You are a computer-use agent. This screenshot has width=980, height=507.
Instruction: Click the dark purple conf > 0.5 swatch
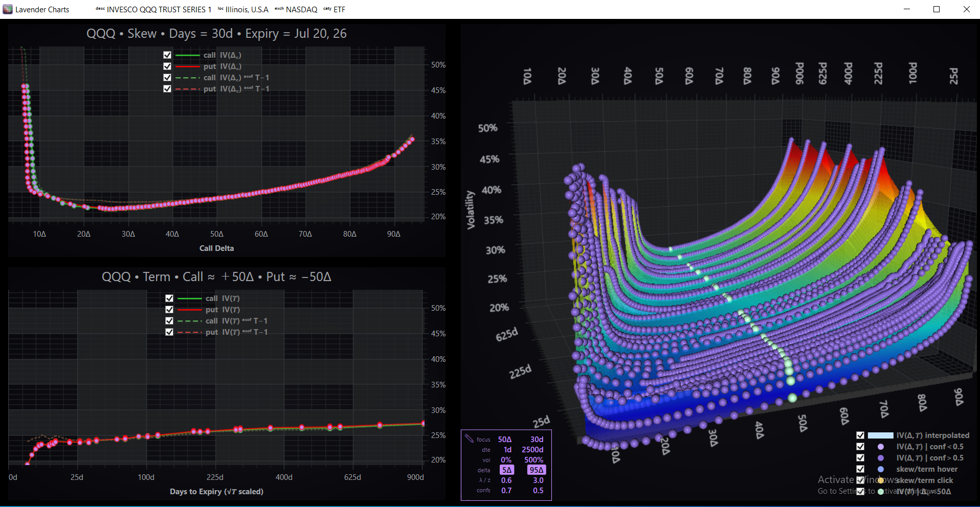coord(881,458)
